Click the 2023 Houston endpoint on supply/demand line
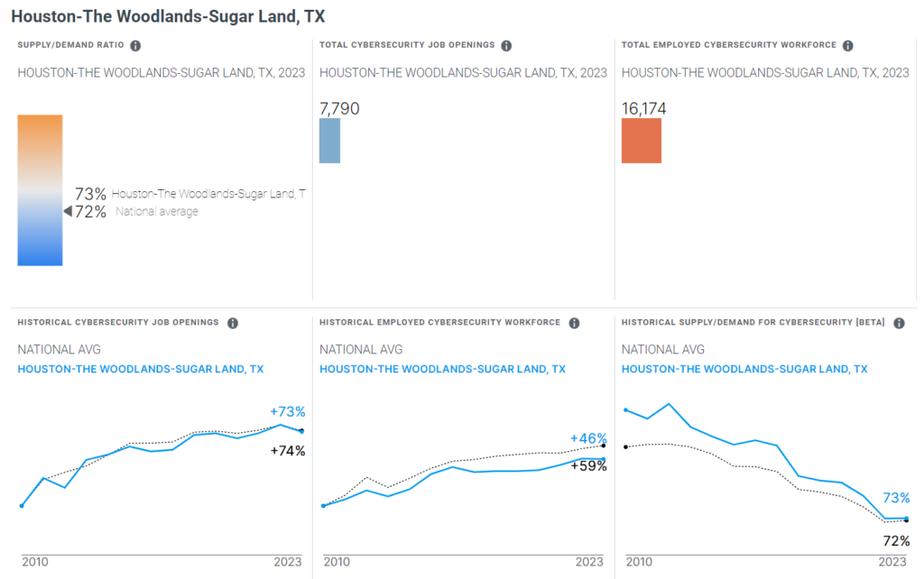The width and height of the screenshot is (924, 579). 906,518
